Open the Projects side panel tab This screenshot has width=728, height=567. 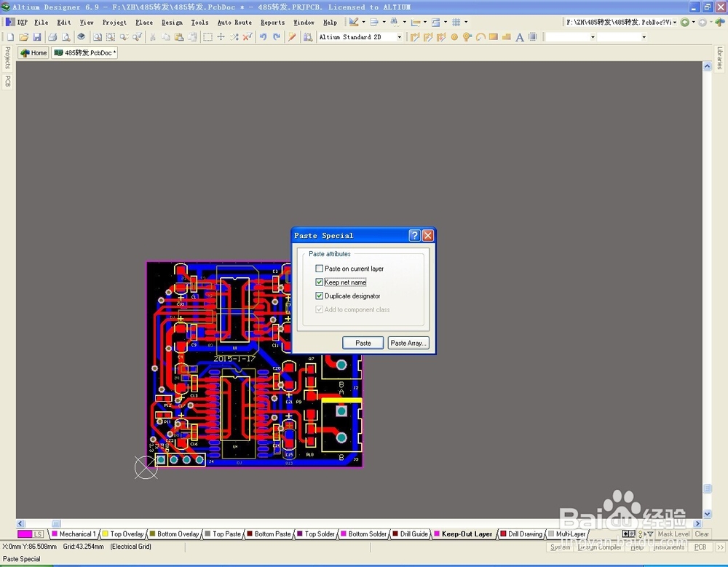coord(7,58)
